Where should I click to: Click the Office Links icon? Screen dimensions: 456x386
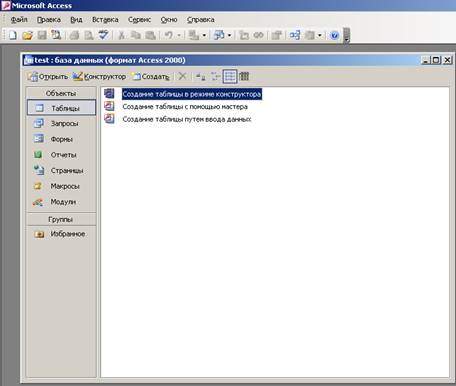[x=194, y=35]
